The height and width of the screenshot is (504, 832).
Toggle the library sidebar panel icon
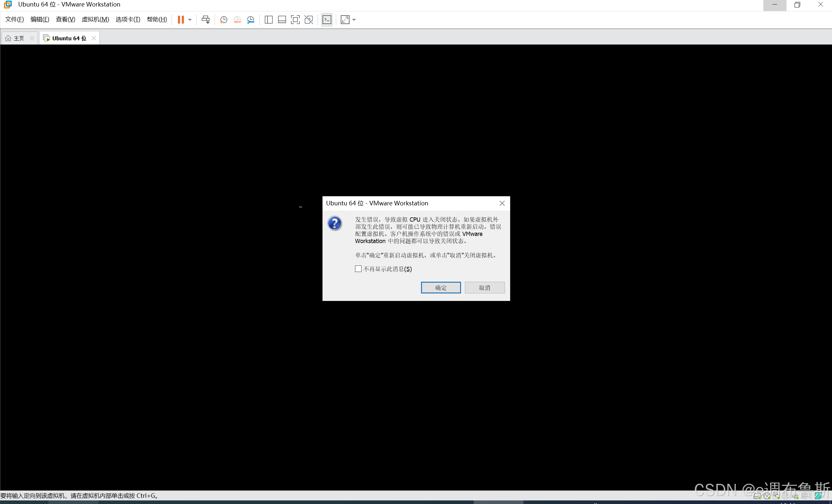click(269, 19)
